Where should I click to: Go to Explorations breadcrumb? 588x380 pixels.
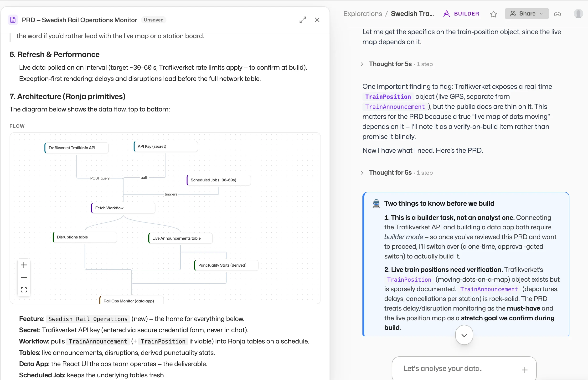point(363,14)
